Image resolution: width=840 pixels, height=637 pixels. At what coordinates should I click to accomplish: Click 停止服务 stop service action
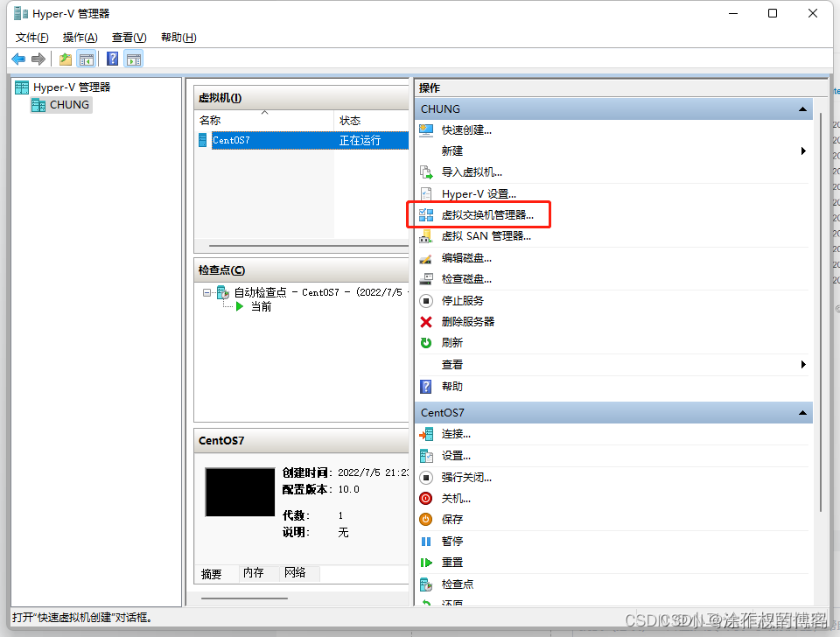pos(462,300)
